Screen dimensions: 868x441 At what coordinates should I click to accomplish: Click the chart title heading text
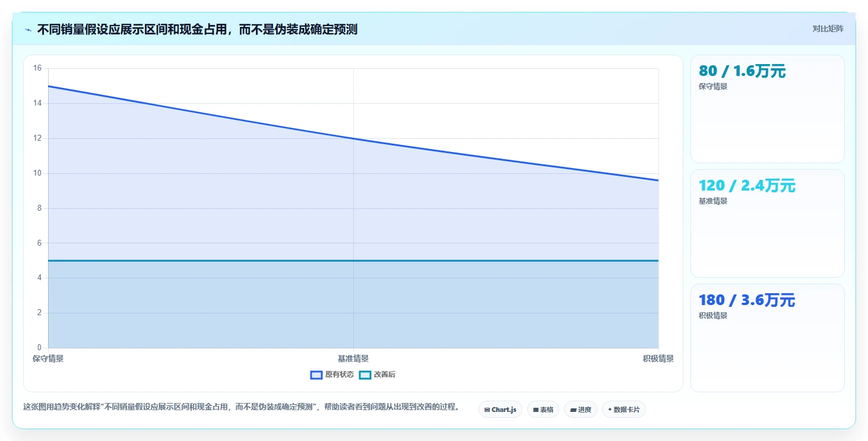197,30
